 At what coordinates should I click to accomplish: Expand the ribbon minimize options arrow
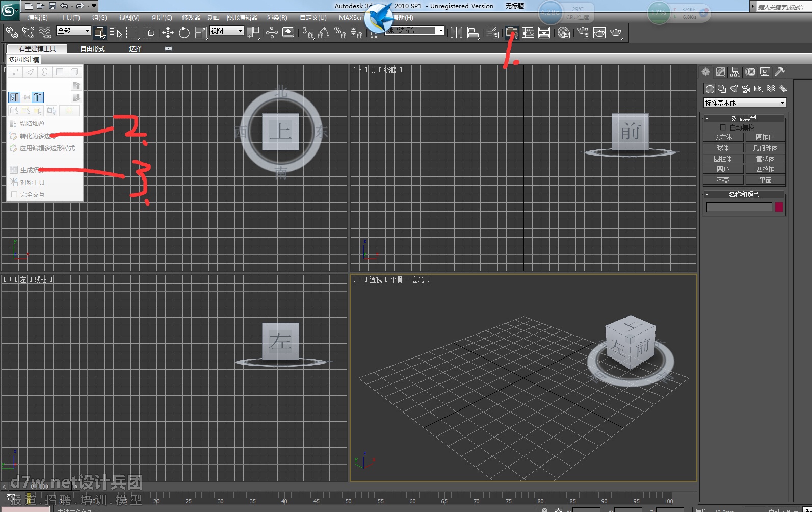click(168, 49)
